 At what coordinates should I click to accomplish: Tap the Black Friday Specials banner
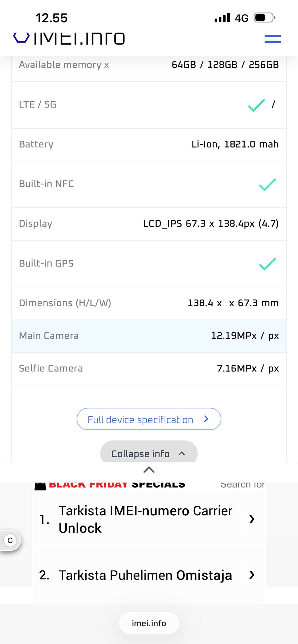pos(117,485)
